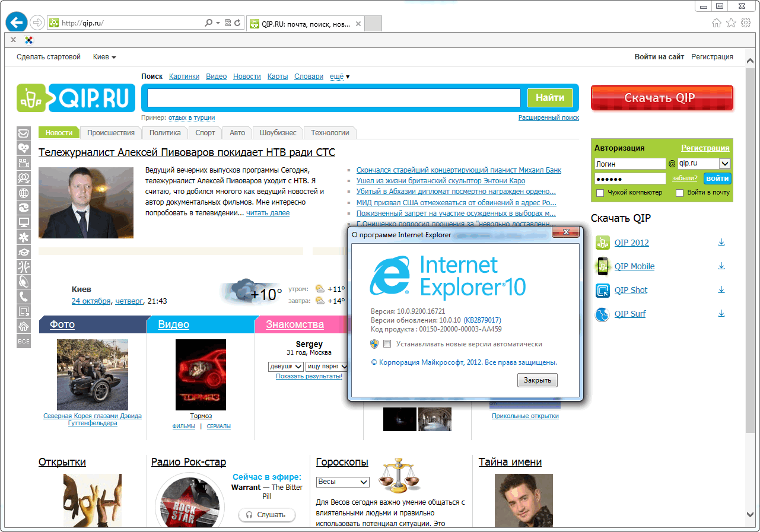Viewport: 760px width, 532px height.
Task: Select the Авто news tab
Action: (237, 133)
